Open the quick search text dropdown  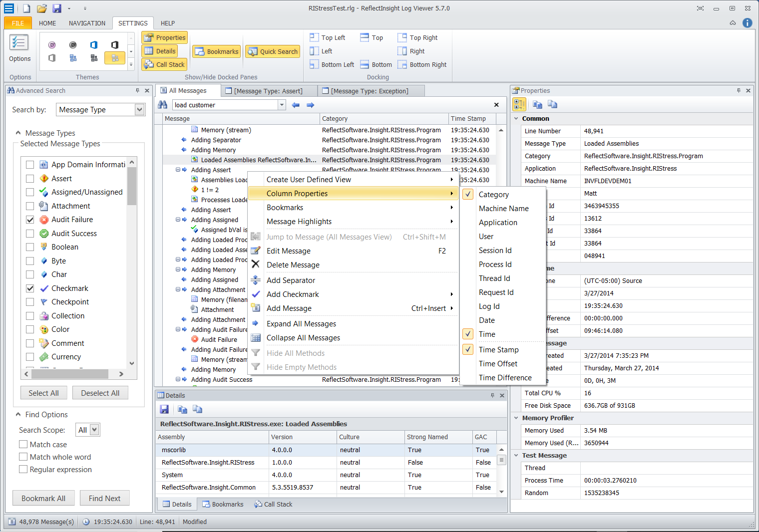[x=282, y=105]
